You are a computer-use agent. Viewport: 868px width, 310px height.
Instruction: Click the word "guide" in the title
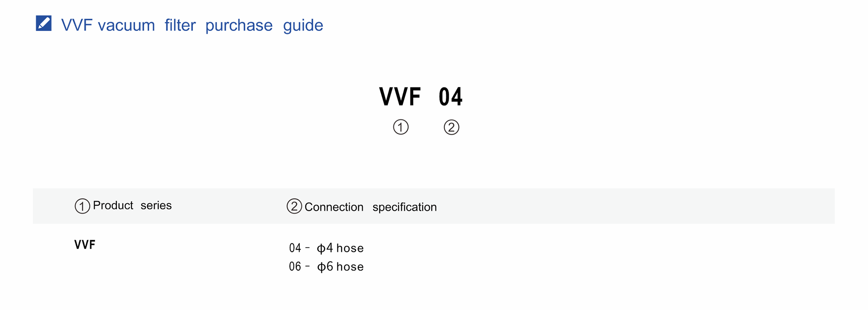pos(303,25)
